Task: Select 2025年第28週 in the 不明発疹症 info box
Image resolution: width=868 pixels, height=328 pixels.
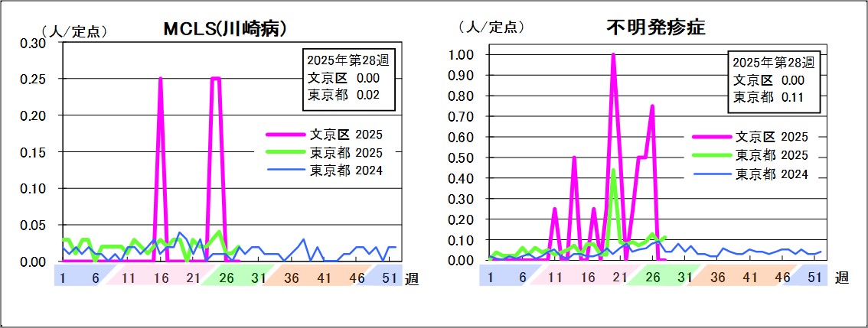Action: (773, 61)
